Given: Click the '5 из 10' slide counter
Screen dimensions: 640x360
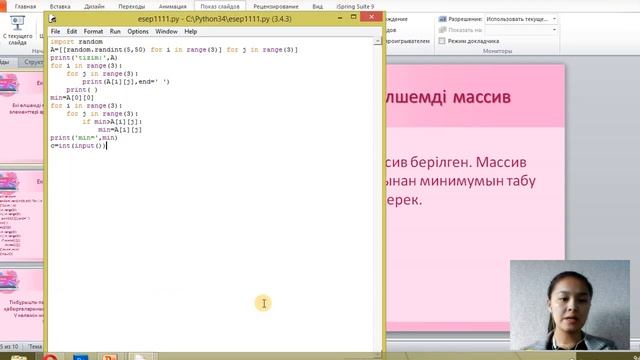Looking at the screenshot, I should coord(9,347).
